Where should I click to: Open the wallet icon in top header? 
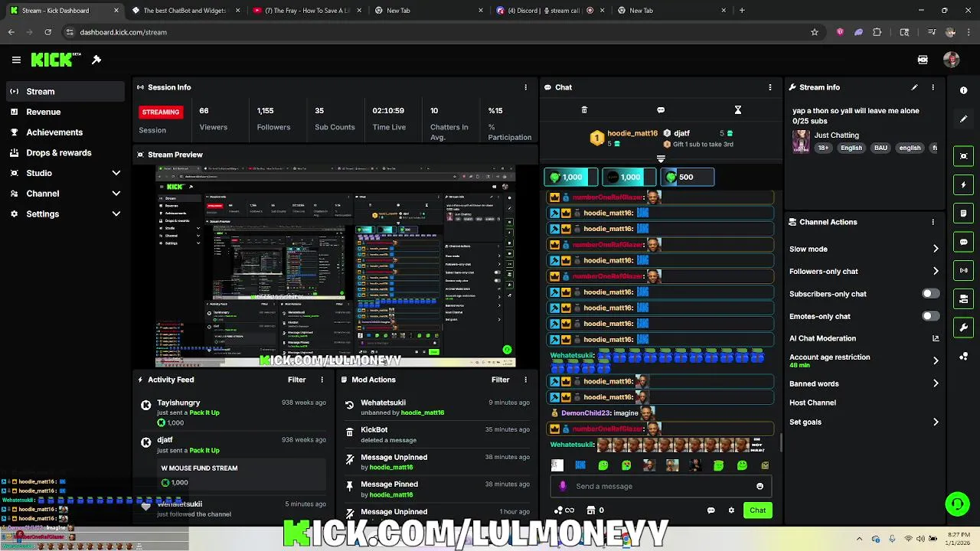923,60
